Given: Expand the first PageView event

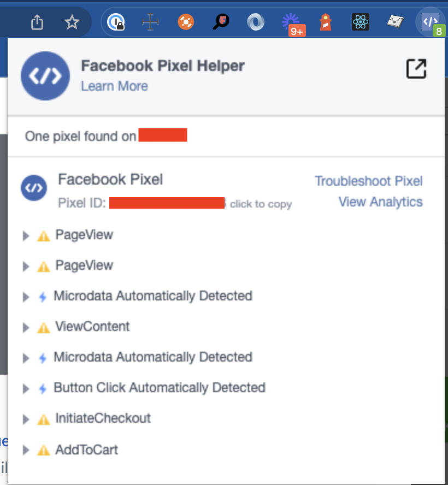Looking at the screenshot, I should tap(26, 236).
